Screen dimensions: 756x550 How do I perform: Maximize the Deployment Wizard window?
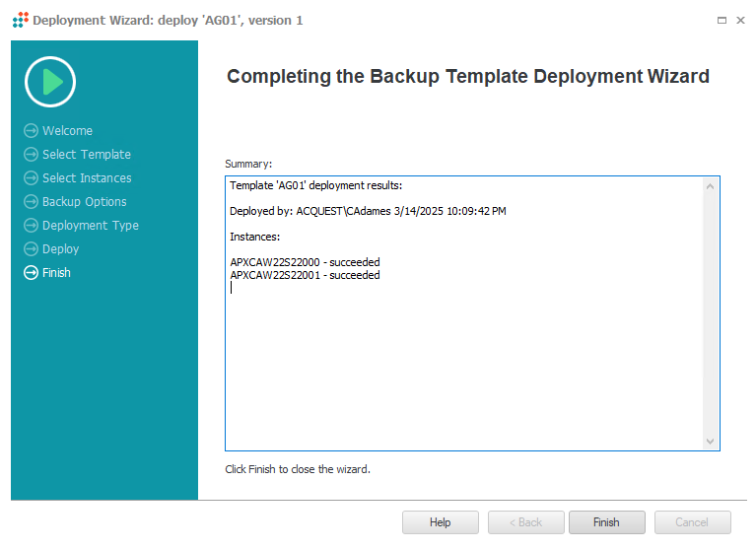click(x=722, y=21)
